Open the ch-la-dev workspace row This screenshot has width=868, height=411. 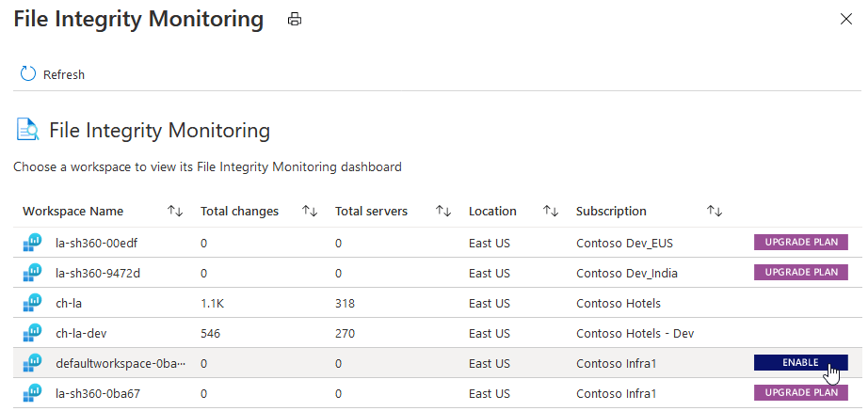click(77, 333)
